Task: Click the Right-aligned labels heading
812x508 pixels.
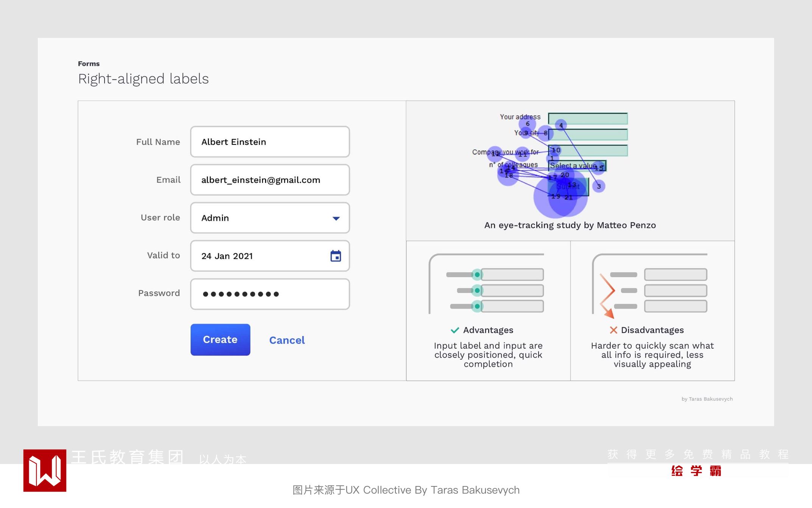Action: pyautogui.click(x=143, y=79)
